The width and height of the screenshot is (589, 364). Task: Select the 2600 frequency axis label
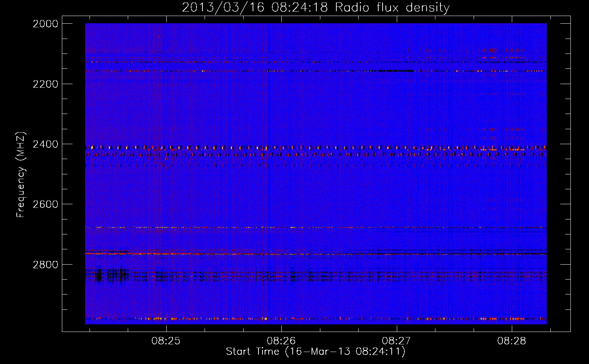click(x=46, y=204)
